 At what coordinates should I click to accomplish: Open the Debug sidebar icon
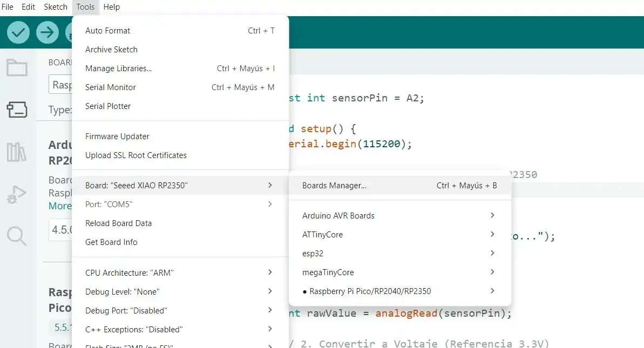[x=17, y=194]
